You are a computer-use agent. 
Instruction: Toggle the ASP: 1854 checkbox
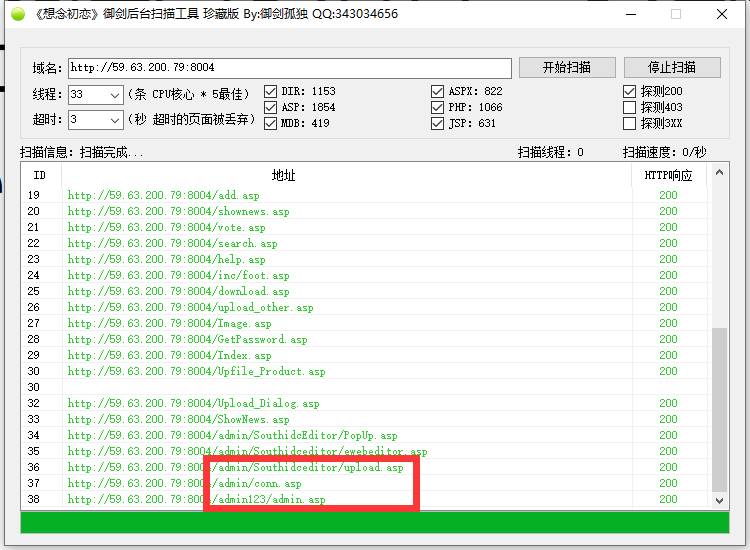click(270, 107)
